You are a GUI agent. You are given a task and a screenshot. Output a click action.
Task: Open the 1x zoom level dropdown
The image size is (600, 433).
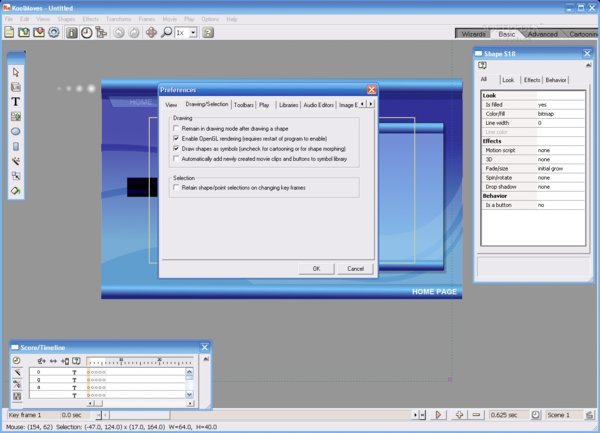coord(190,32)
